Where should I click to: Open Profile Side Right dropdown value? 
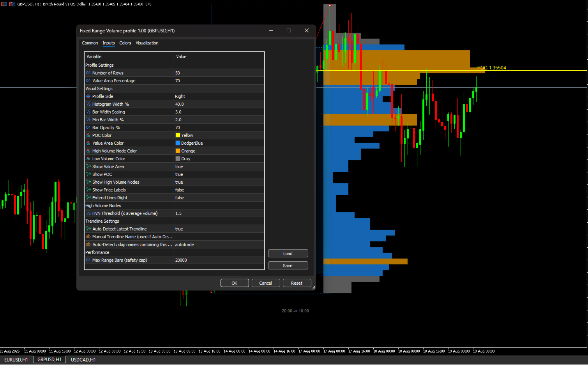219,96
